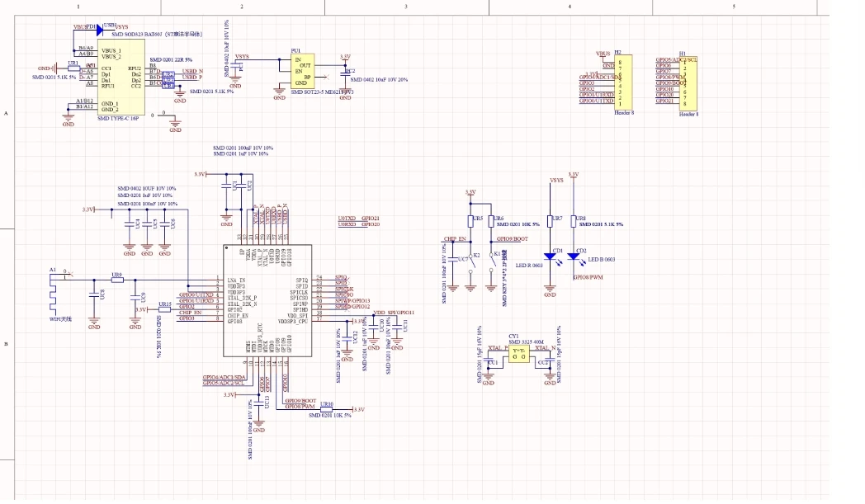This screenshot has height=504, width=865.
Task: Click the CY1 crystal oscillator component
Action: pyautogui.click(x=519, y=353)
